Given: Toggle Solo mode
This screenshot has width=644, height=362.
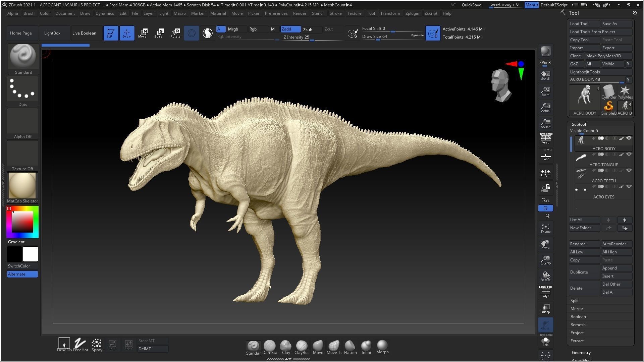Looking at the screenshot, I should tap(545, 341).
